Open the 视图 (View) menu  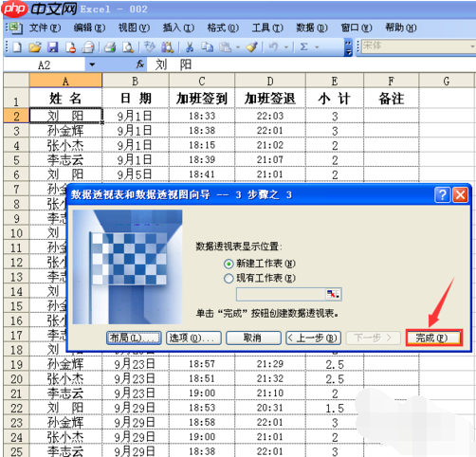tap(134, 27)
